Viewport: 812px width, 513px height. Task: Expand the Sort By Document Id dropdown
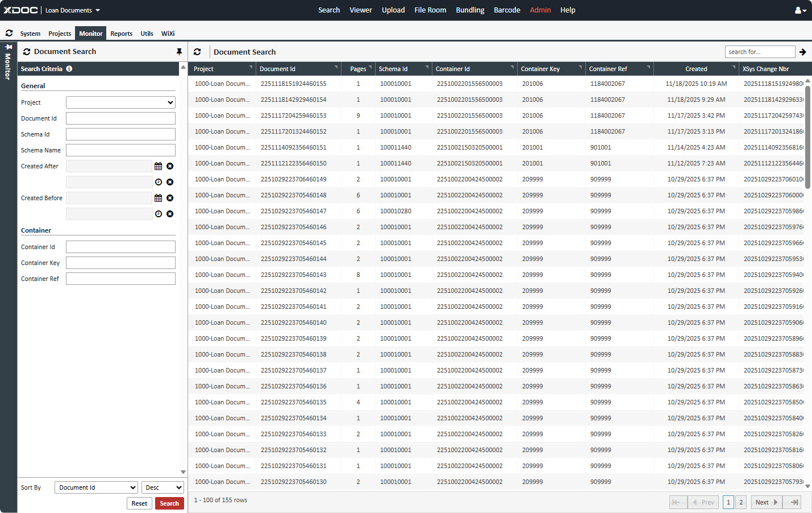[x=96, y=487]
